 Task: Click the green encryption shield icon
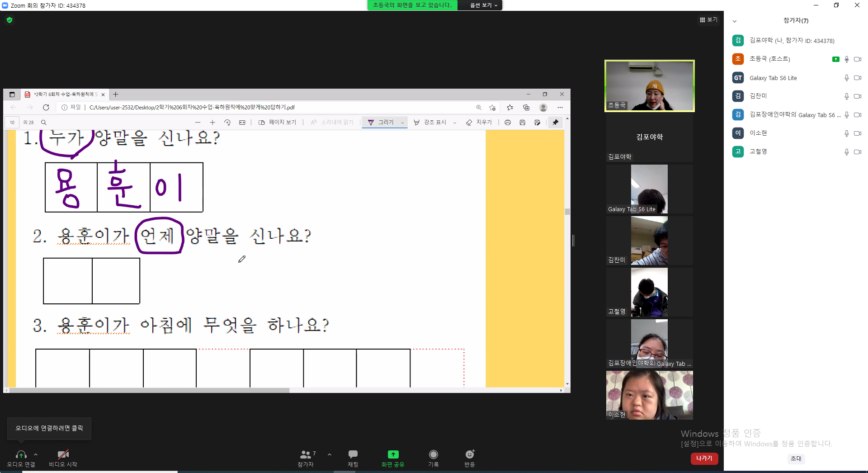coord(9,20)
